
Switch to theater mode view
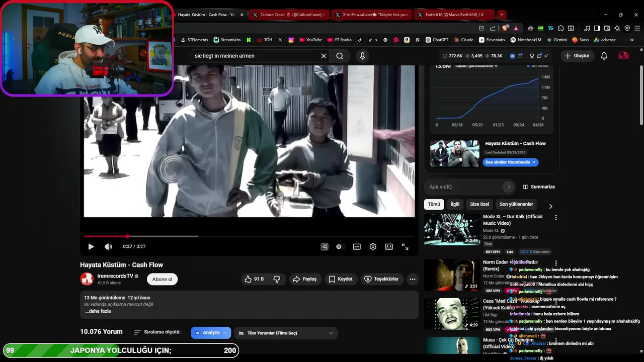(x=389, y=246)
